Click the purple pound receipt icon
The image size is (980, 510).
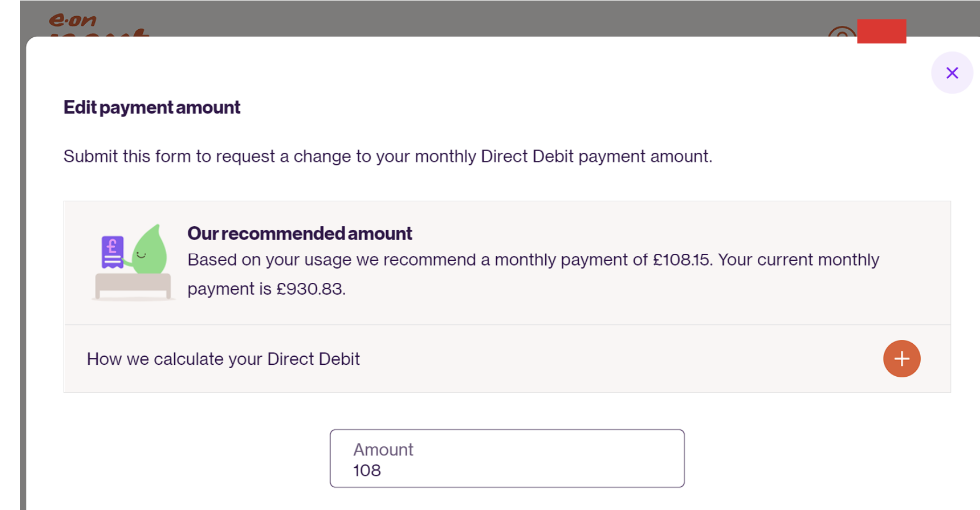(x=112, y=251)
